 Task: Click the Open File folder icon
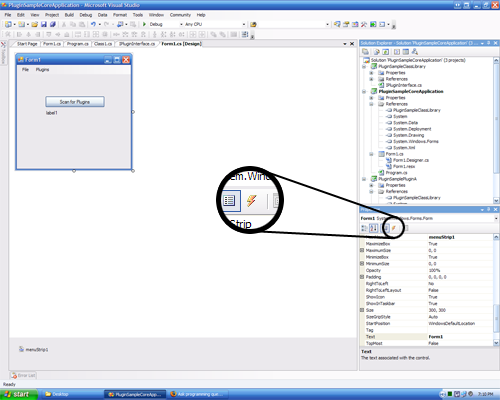click(35, 24)
